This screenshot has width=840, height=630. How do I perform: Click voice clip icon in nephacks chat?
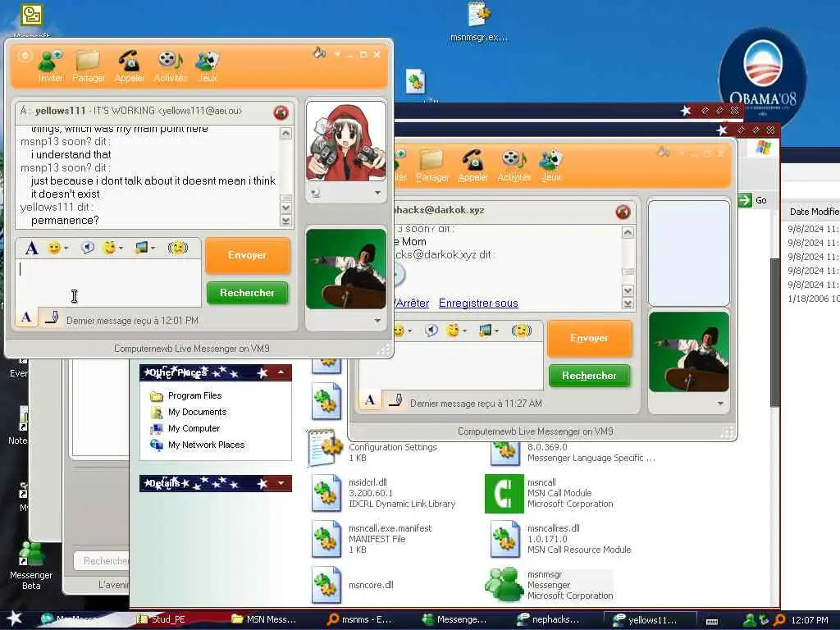coord(431,331)
